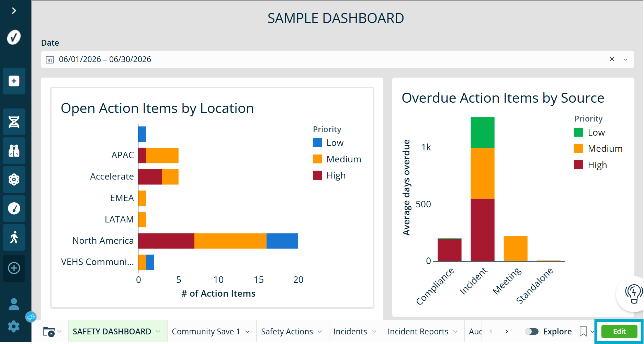This screenshot has width=644, height=344.
Task: Open the date range dropdown arrow
Action: pos(625,59)
